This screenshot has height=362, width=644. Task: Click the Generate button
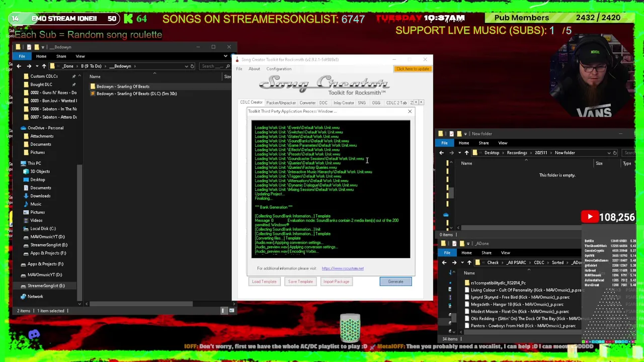[395, 282]
